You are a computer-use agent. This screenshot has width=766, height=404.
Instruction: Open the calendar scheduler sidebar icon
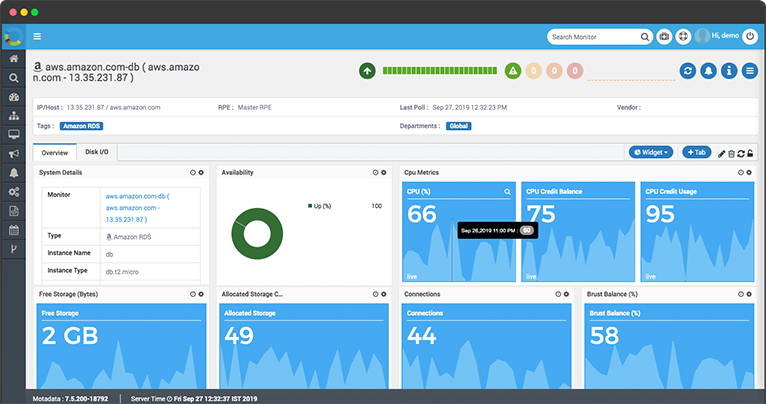click(14, 230)
